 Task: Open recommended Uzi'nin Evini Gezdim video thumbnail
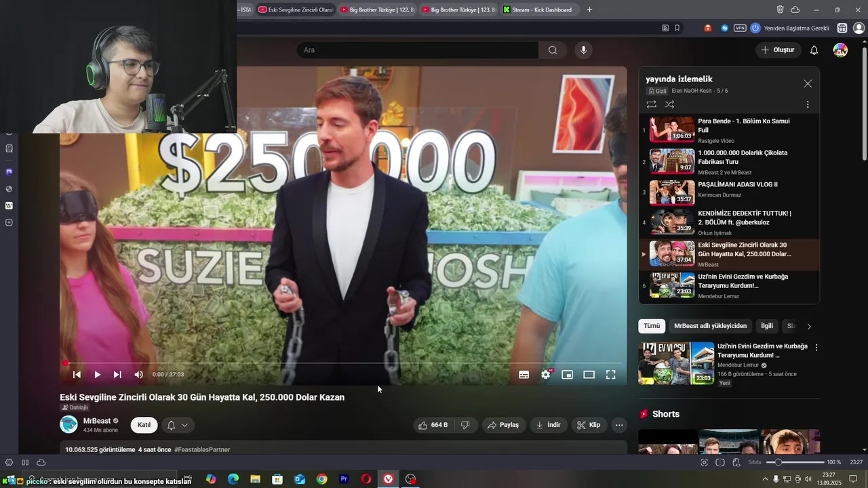tap(676, 363)
